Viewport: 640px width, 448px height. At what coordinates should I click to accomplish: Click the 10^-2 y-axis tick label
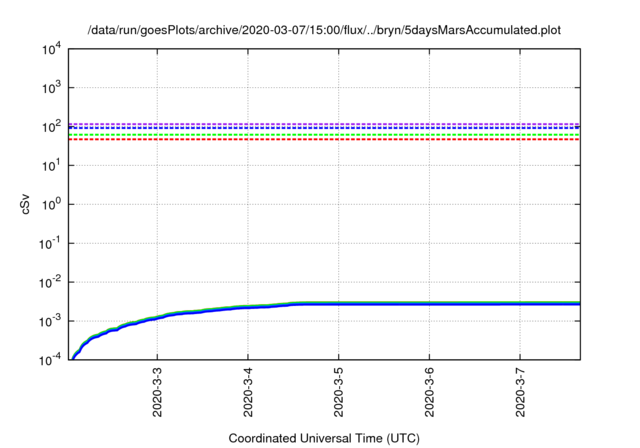(50, 282)
